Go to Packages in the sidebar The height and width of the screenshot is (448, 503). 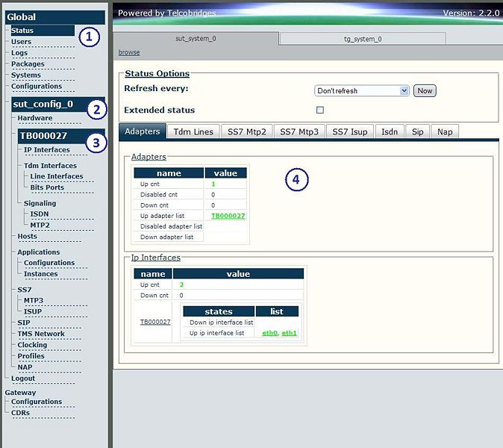28,64
